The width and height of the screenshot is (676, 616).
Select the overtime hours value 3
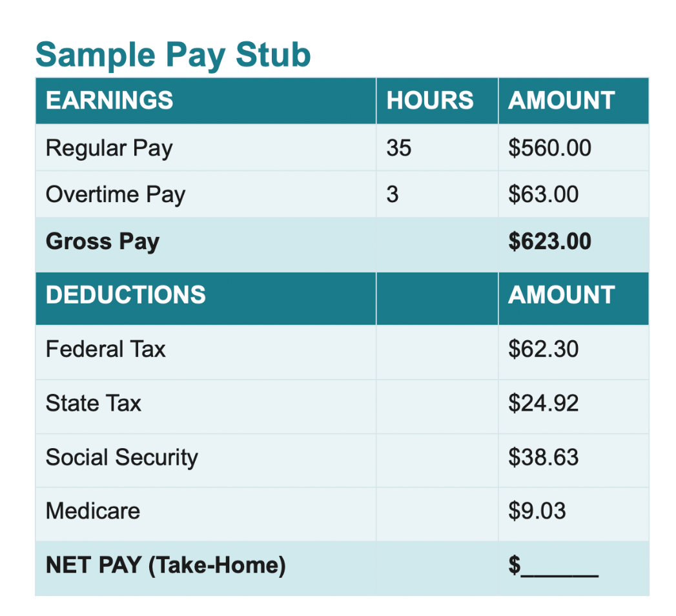(x=393, y=194)
